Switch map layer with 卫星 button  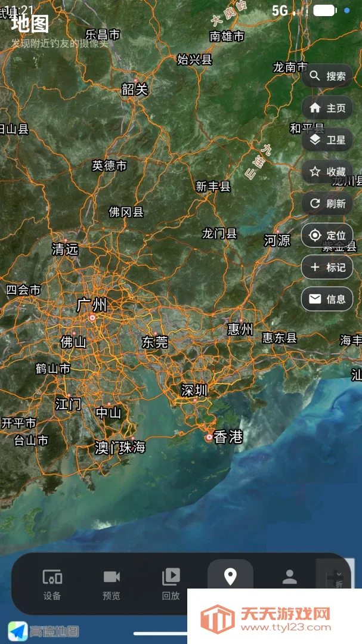pos(327,140)
